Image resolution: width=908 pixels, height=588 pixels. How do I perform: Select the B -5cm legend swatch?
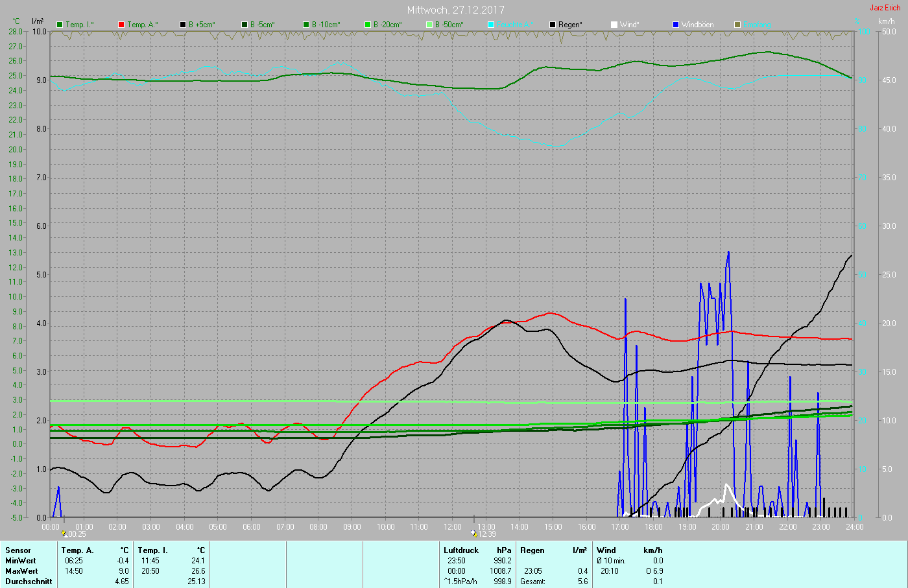pos(245,25)
